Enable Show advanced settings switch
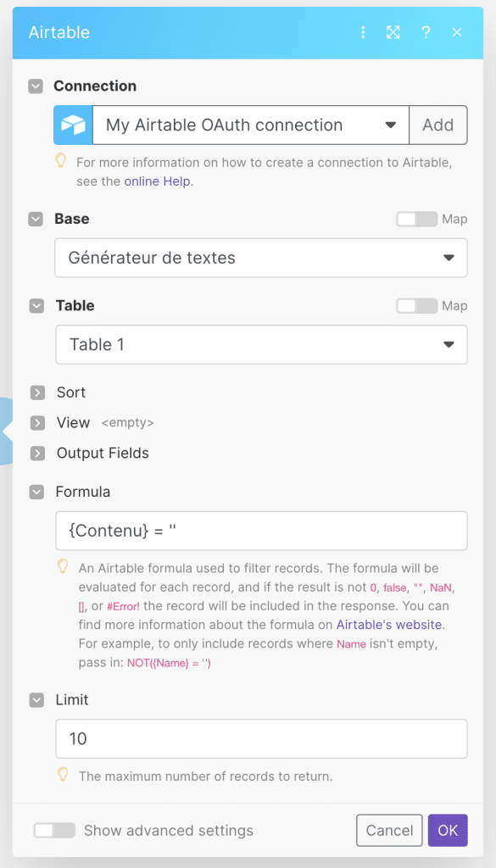 click(x=54, y=831)
